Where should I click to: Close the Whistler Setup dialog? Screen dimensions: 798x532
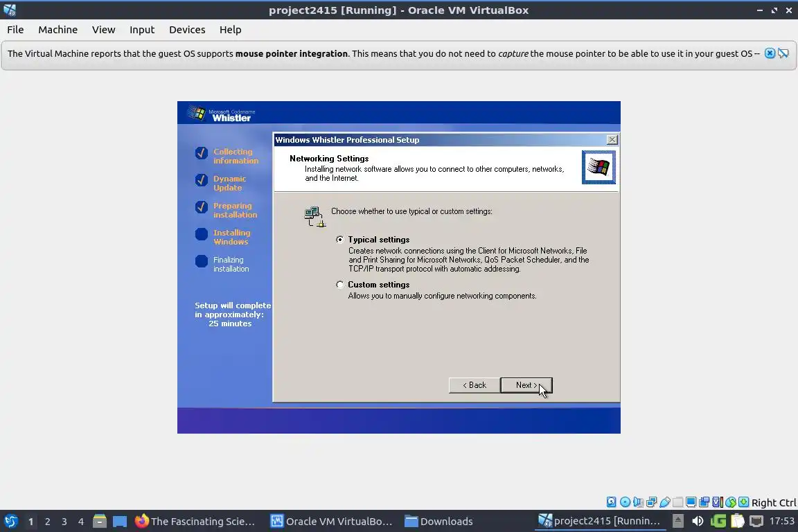612,139
